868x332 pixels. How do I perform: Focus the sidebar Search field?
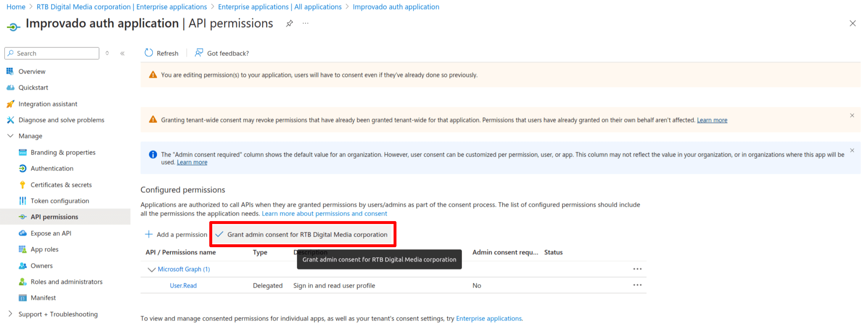52,53
